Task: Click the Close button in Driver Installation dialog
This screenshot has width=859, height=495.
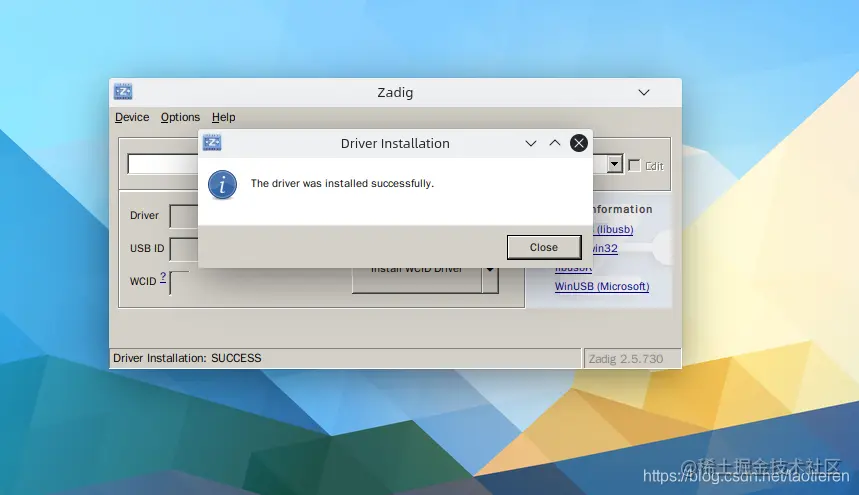Action: point(543,248)
